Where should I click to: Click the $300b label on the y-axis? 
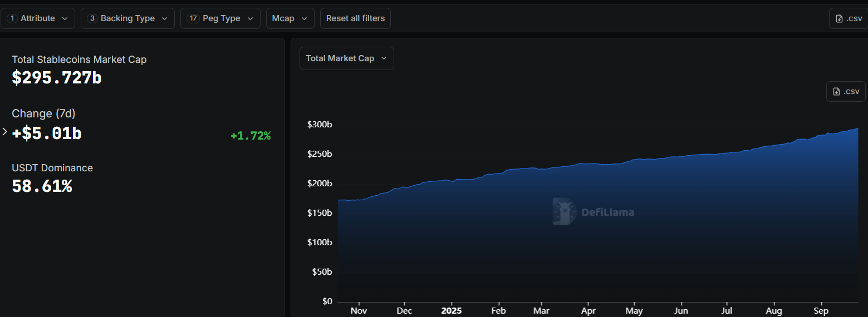(x=320, y=125)
